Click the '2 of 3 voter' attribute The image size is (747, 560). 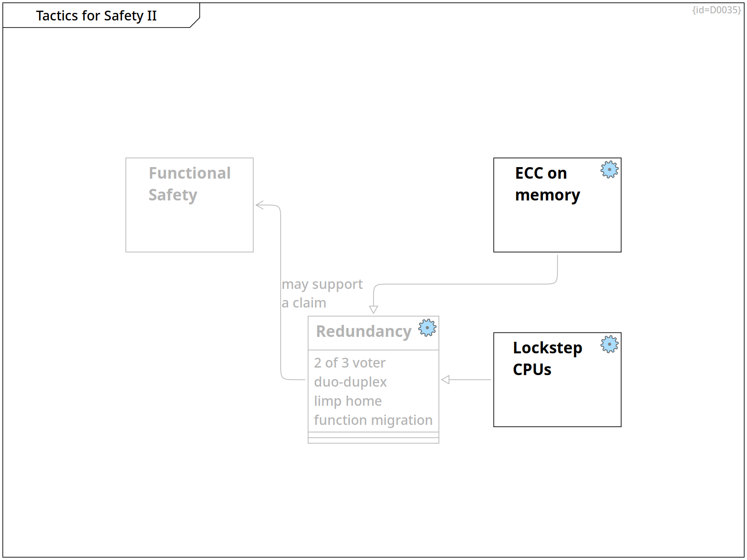[349, 363]
